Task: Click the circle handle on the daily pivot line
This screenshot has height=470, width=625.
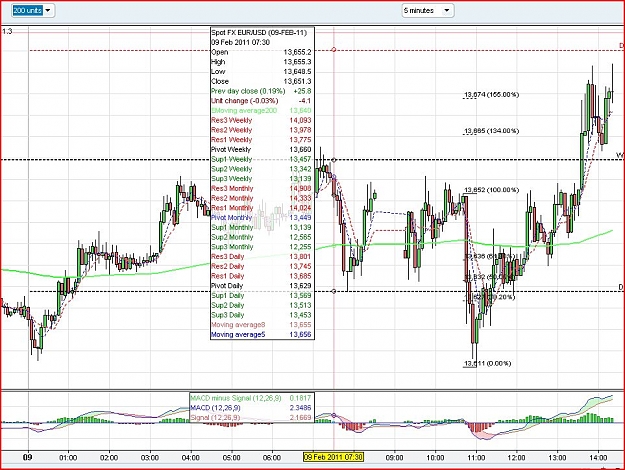Action: 334,291
